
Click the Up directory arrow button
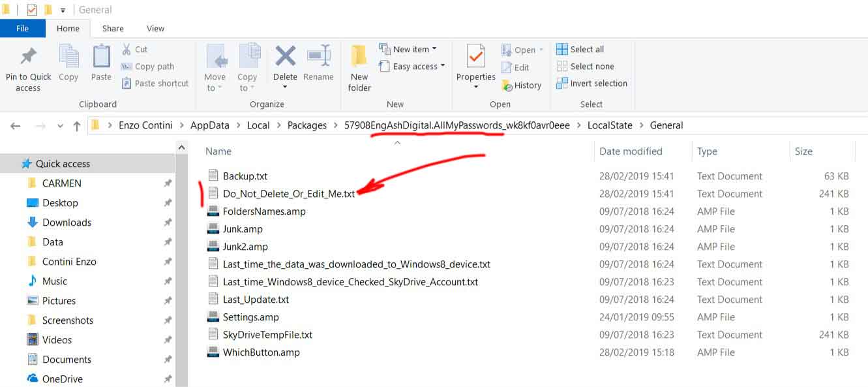(x=77, y=126)
